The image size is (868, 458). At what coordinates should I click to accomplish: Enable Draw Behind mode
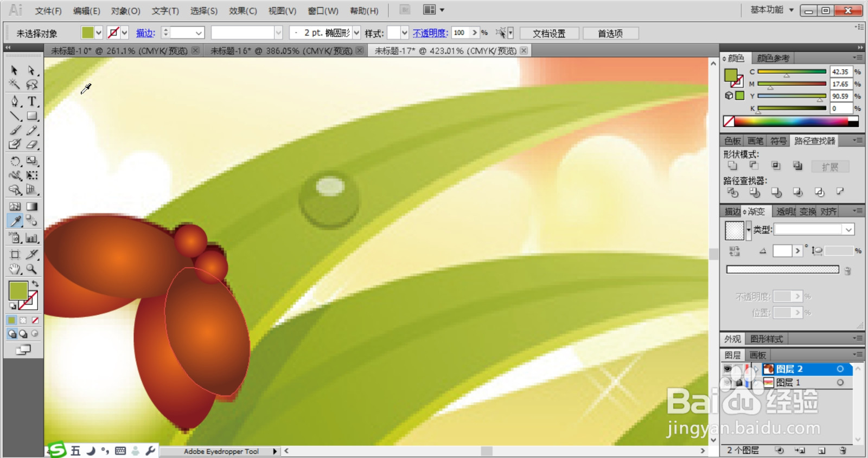[x=23, y=334]
